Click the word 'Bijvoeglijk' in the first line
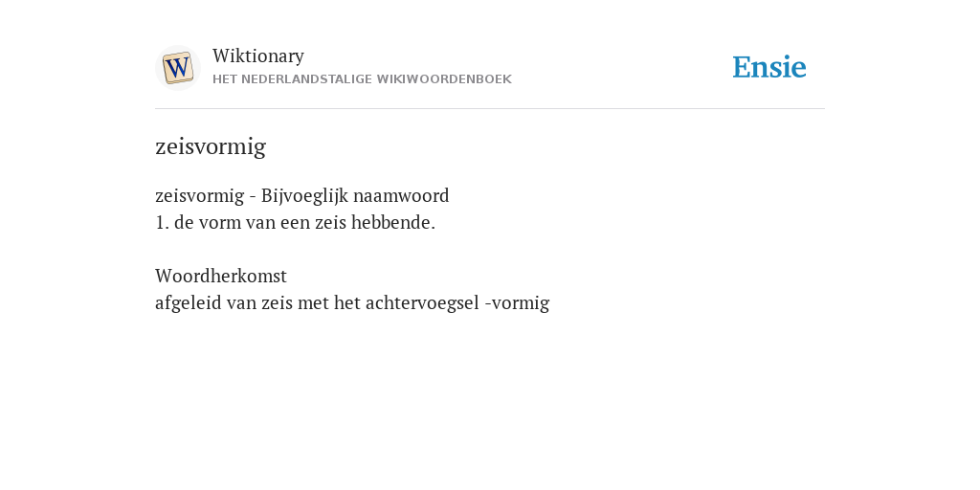Image resolution: width=980 pixels, height=490 pixels. (304, 195)
